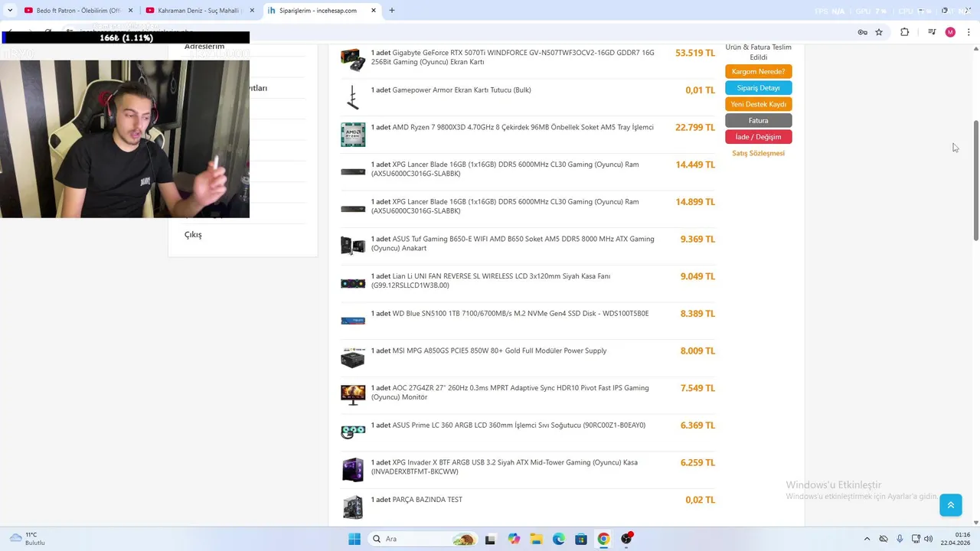980x551 pixels.
Task: Click the XPG Lancer Blade RAM priced 14.899 TL
Action: point(505,207)
